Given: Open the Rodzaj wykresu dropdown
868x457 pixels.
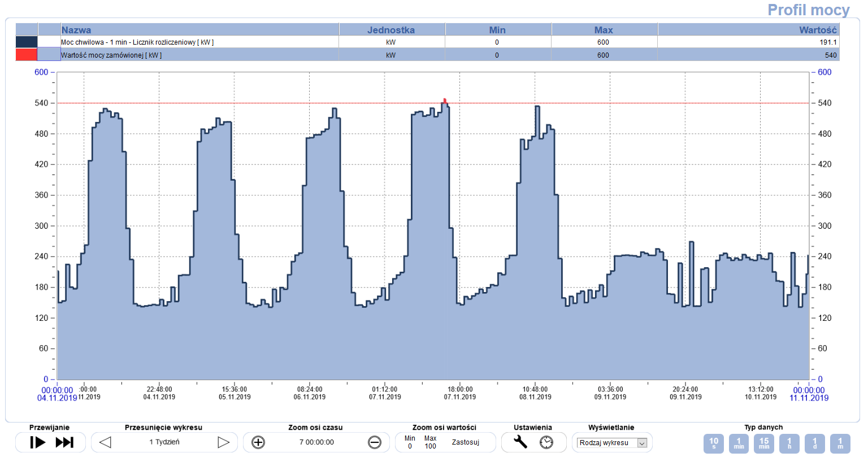Looking at the screenshot, I should tap(612, 443).
